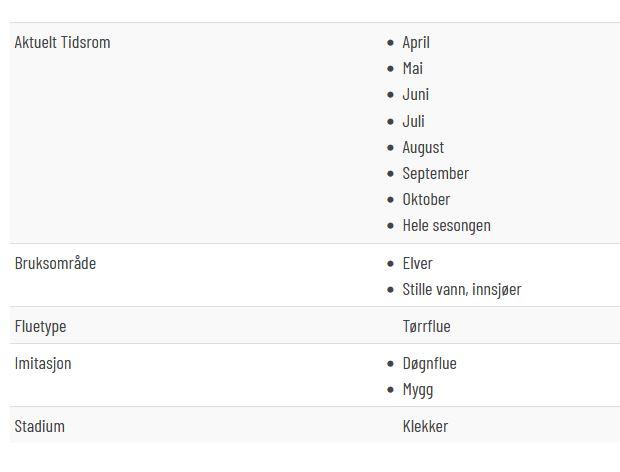Viewport: 620px width, 472px height.
Task: Click the Elver list item
Action: 418,264
